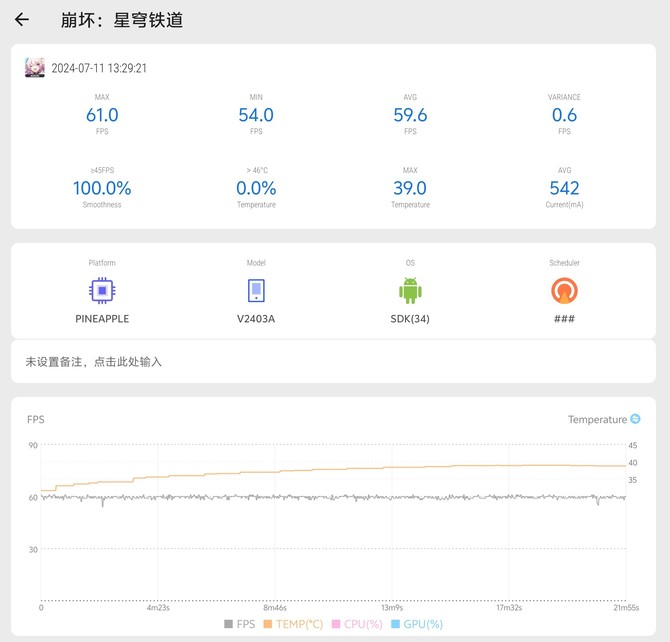Tap the Model phone icon

coord(256,291)
